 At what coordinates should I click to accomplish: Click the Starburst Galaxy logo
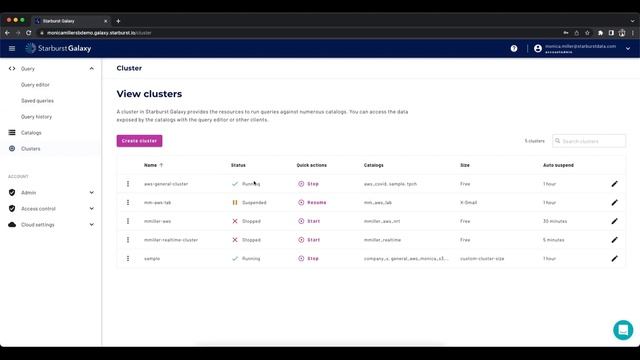pyautogui.click(x=58, y=48)
